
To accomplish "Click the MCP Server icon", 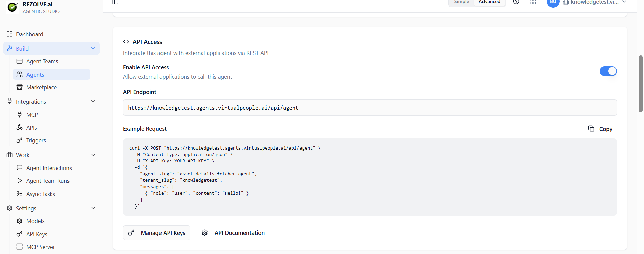I will 20,247.
